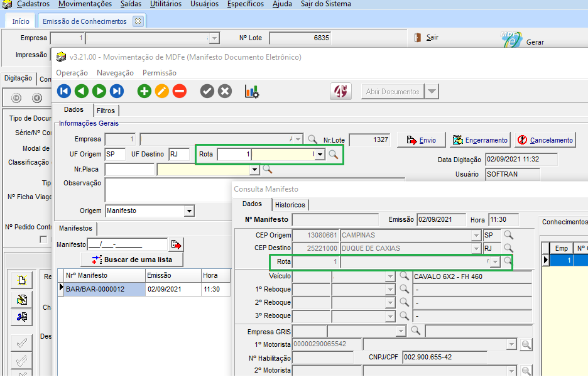Image resolution: width=588 pixels, height=377 pixels.
Task: Click the magnifier next to Rota dropdown
Action: pos(334,155)
